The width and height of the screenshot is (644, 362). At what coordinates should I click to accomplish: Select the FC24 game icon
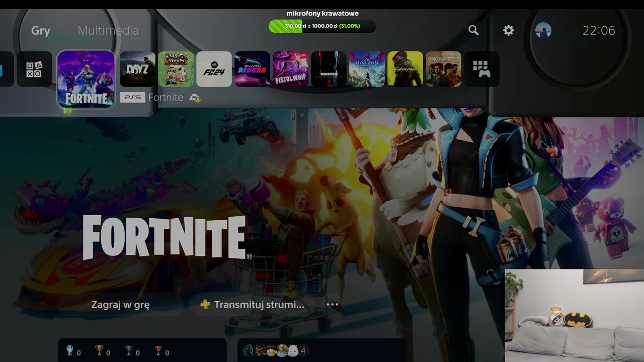214,69
